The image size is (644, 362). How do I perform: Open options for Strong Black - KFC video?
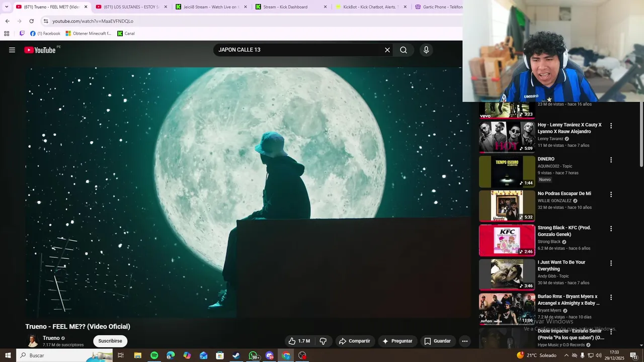[x=611, y=228]
